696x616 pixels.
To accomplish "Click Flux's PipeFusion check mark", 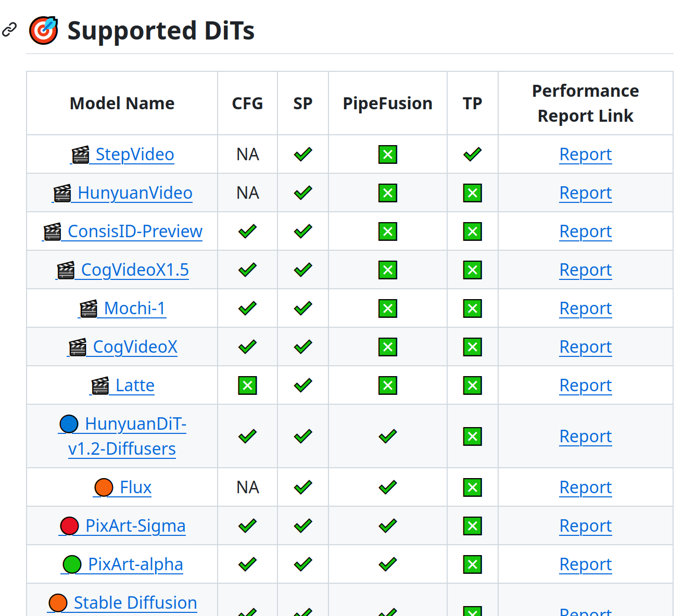I will pos(388,487).
